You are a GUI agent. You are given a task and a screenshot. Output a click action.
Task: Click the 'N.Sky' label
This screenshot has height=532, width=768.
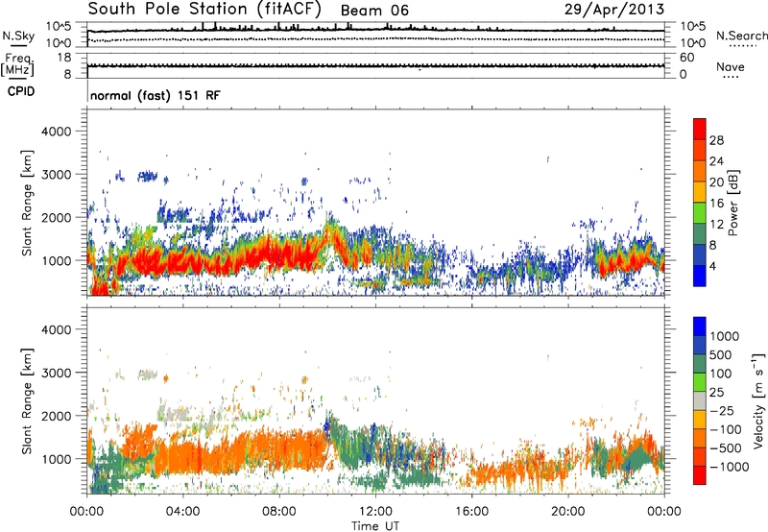pyautogui.click(x=18, y=36)
